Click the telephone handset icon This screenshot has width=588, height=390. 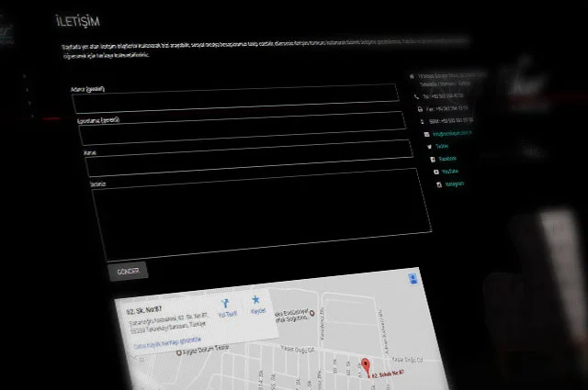pyautogui.click(x=416, y=96)
